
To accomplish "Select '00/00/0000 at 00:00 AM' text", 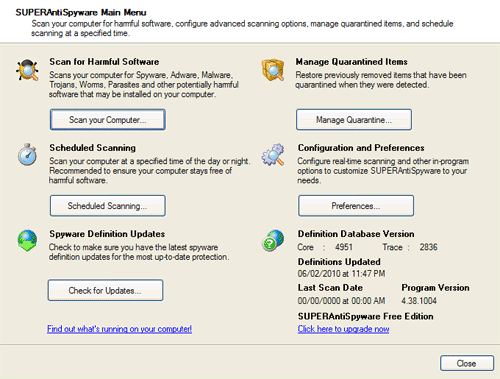I will coord(341,301).
